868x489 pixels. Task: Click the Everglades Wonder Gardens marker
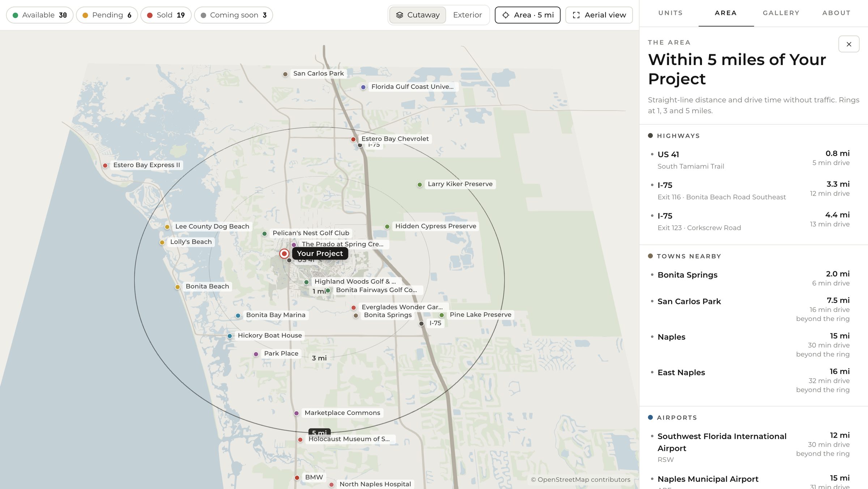tap(354, 308)
